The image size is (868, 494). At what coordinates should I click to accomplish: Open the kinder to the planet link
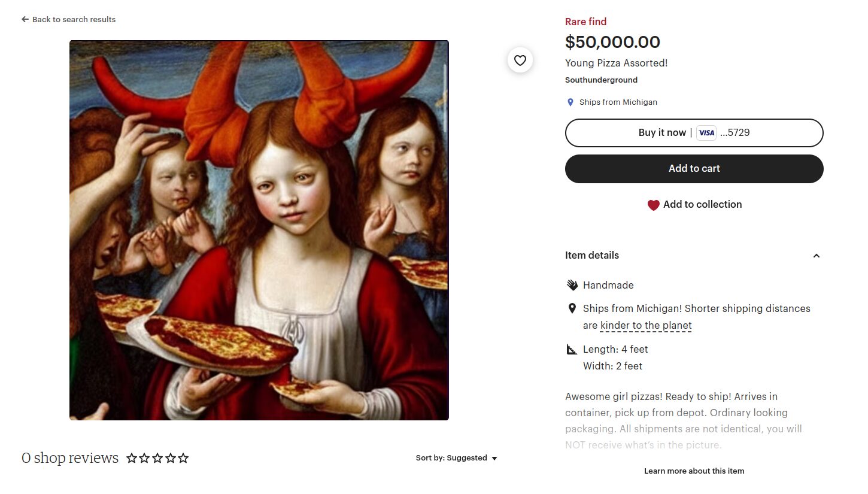(x=646, y=326)
